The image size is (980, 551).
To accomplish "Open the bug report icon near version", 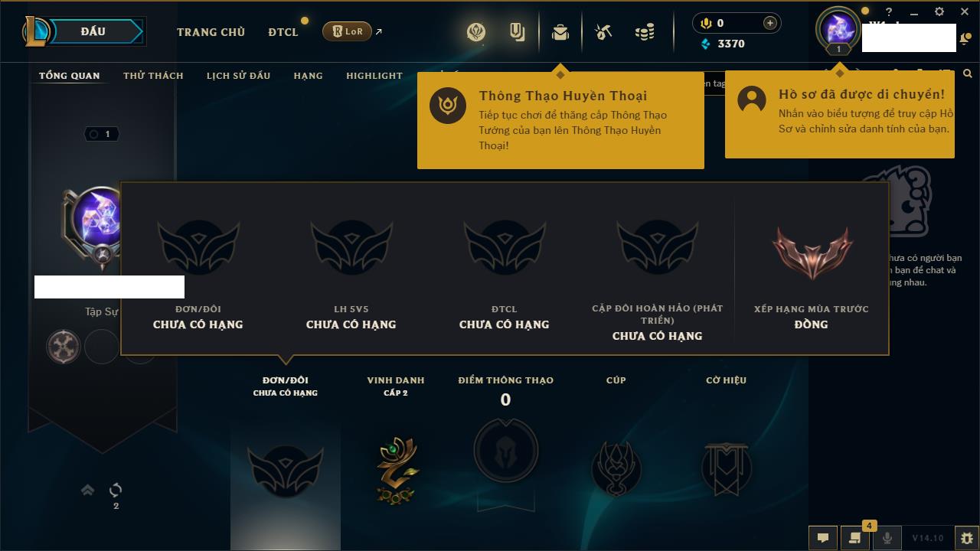I will 966,538.
